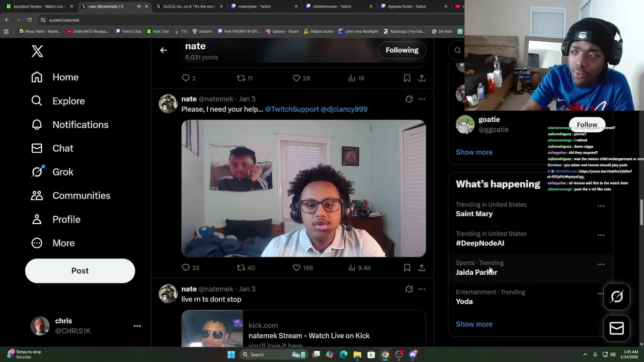This screenshot has width=644, height=362.
Task: Open the kick.com natemek Stream link card
Action: (x=303, y=329)
